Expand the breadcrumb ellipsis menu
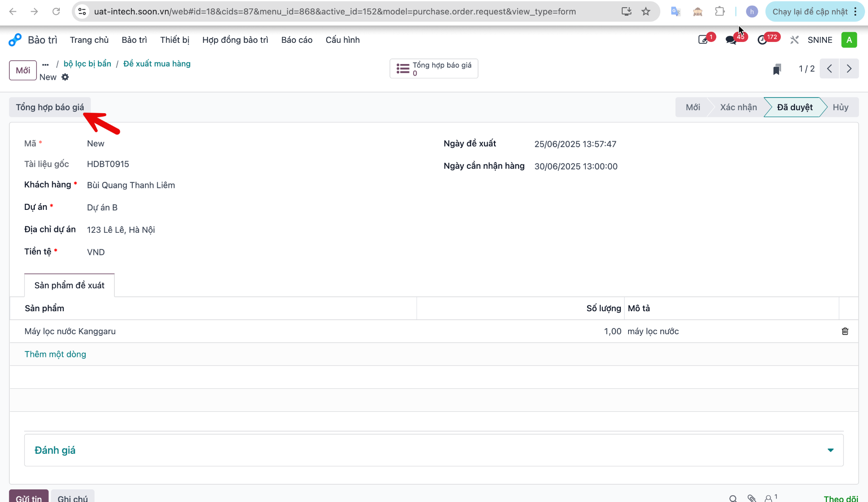 click(x=45, y=64)
